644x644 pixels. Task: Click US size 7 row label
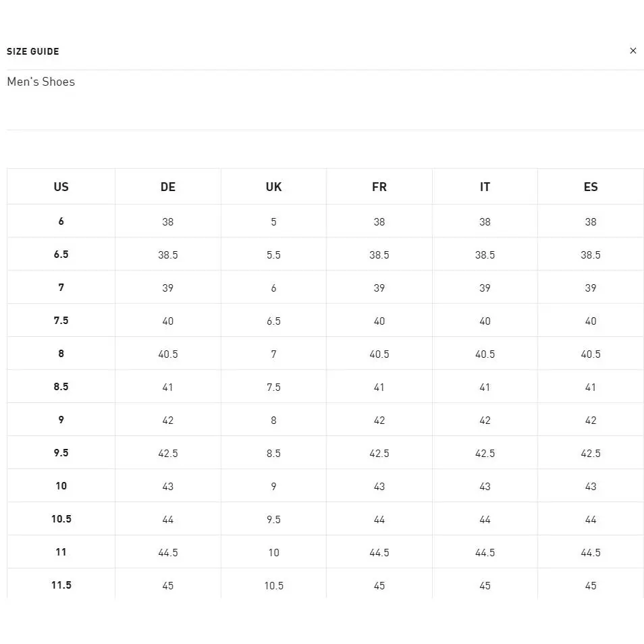(x=61, y=288)
